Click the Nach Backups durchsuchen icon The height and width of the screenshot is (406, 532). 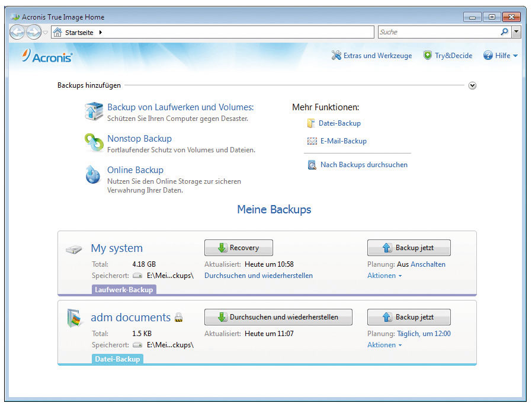point(312,165)
